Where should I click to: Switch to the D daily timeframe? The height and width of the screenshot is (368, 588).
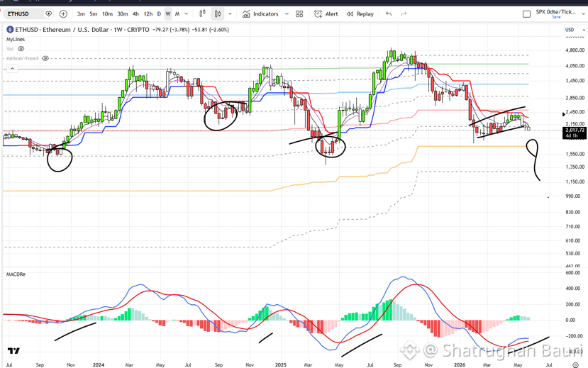159,14
